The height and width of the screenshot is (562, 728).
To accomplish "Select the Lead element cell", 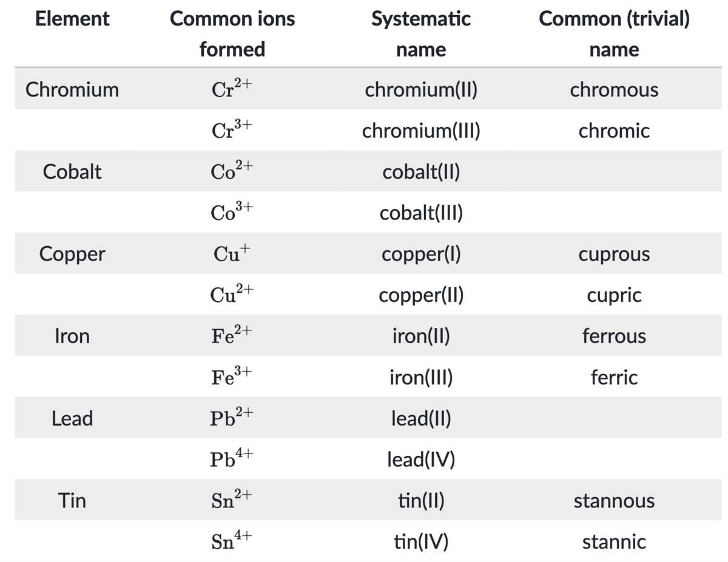I will pyautogui.click(x=72, y=418).
